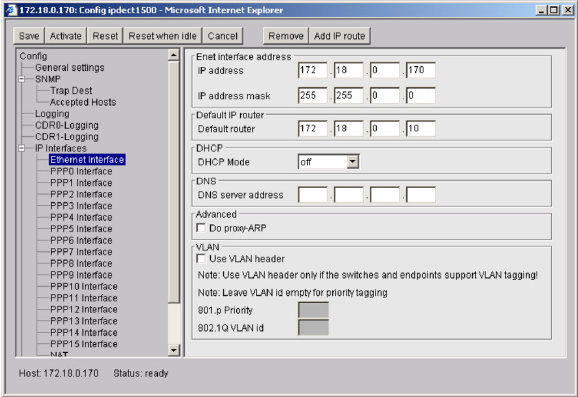Click the tree scrollbar up arrow
The image size is (578, 397).
point(174,56)
